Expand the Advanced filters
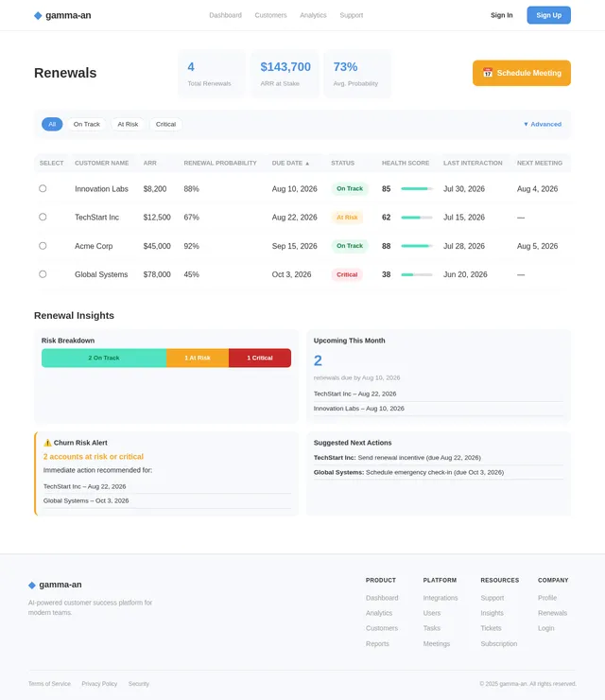This screenshot has height=700, width=605. point(542,124)
